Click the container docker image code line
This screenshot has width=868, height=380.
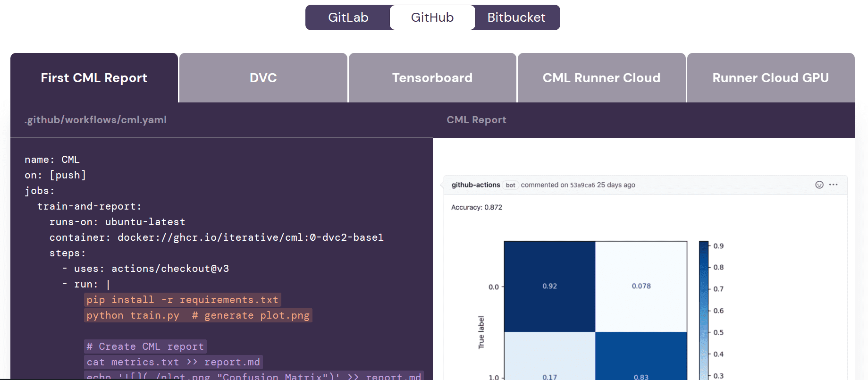pos(217,237)
